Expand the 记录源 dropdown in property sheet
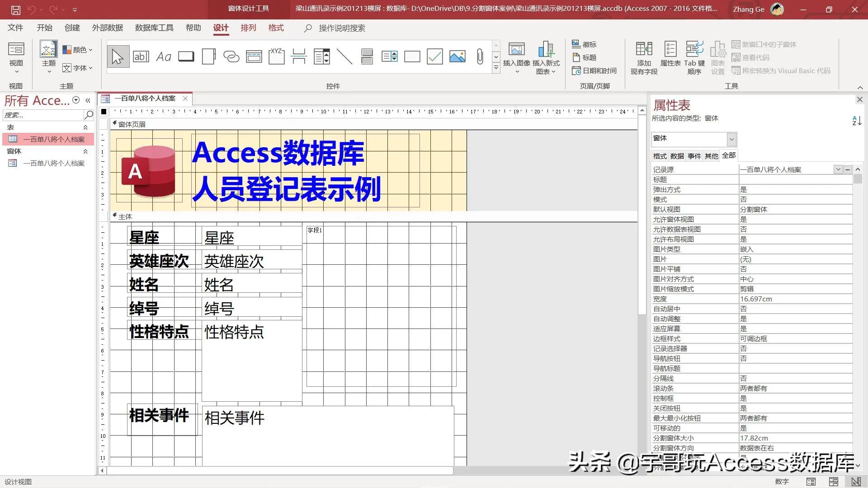Image resolution: width=868 pixels, height=488 pixels. 837,169
